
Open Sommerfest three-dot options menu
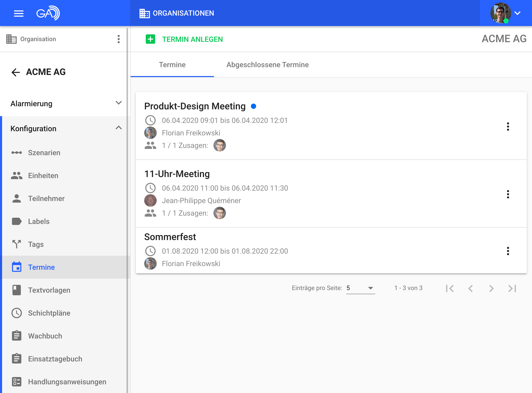click(x=508, y=251)
